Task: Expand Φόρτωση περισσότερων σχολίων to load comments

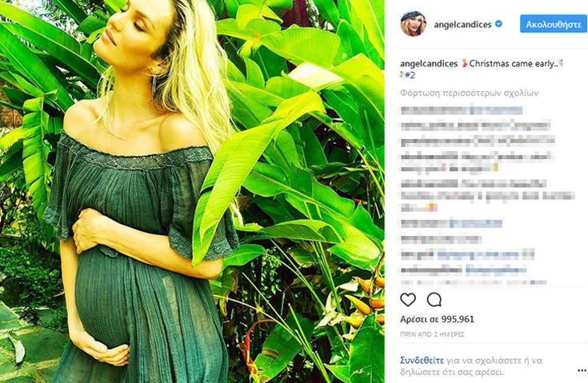Action: [x=469, y=93]
